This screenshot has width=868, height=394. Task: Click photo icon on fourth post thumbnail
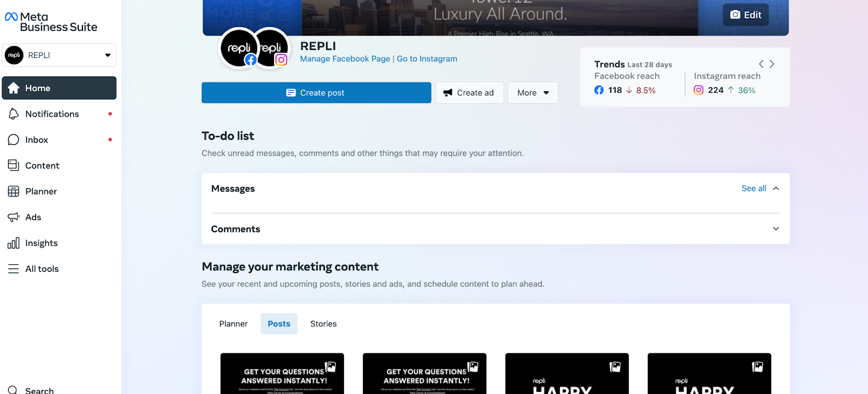click(x=758, y=367)
